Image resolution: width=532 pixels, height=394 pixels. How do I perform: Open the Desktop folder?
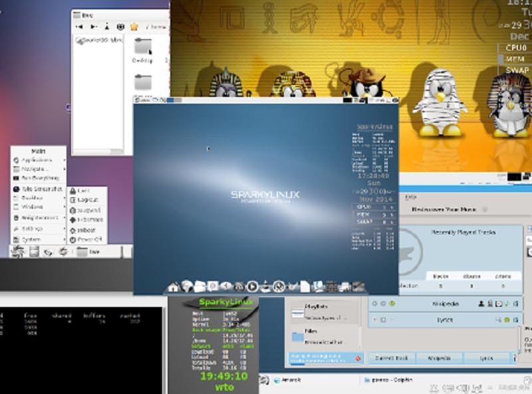point(142,51)
